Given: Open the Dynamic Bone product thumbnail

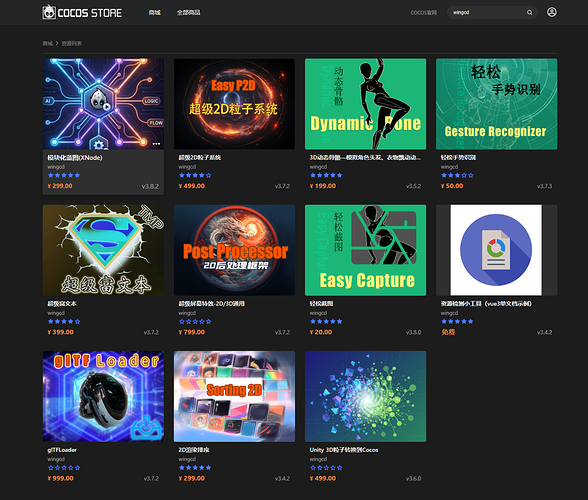Looking at the screenshot, I should pyautogui.click(x=365, y=104).
